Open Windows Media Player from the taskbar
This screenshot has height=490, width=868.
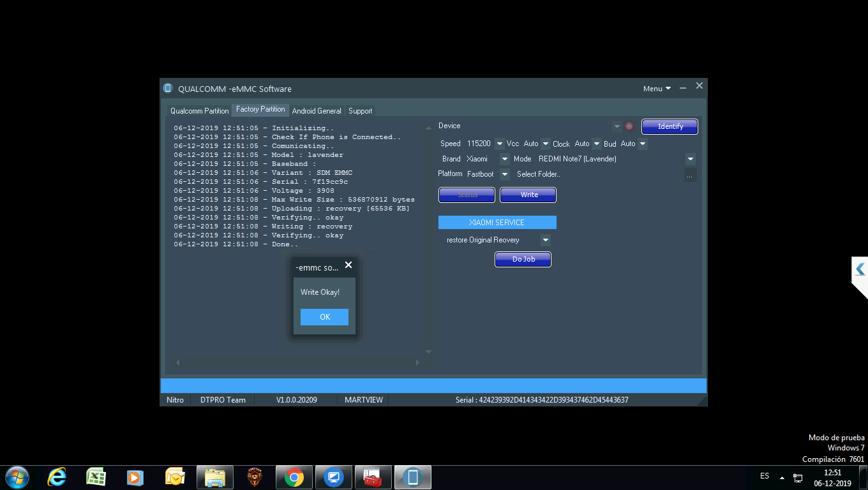[x=135, y=477]
